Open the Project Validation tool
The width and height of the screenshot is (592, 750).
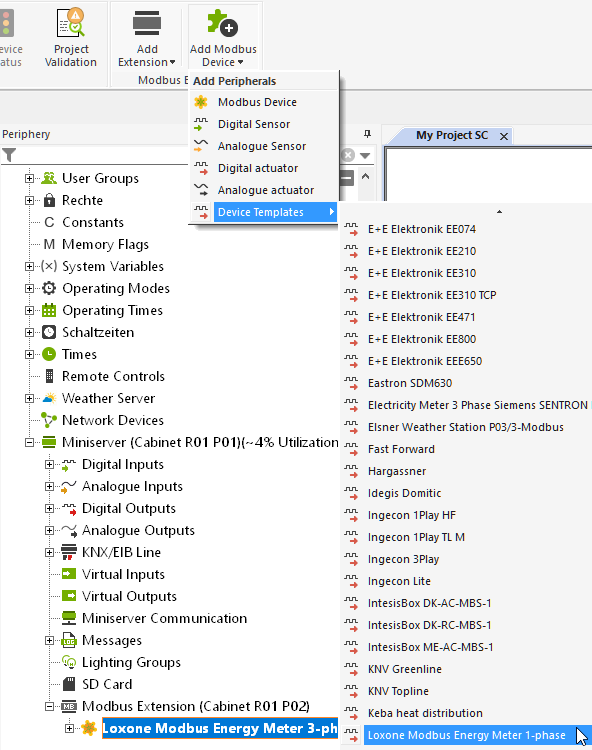71,38
